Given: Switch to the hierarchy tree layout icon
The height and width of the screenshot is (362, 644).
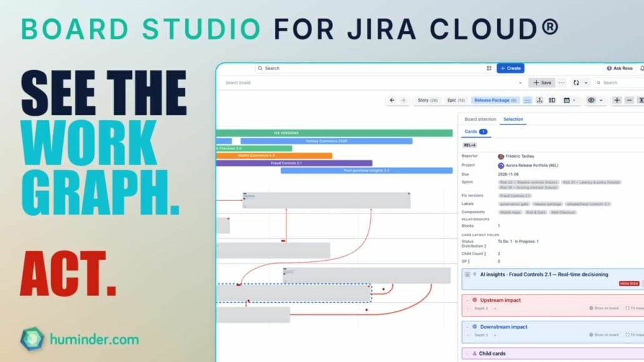Looking at the screenshot, I should [540, 100].
